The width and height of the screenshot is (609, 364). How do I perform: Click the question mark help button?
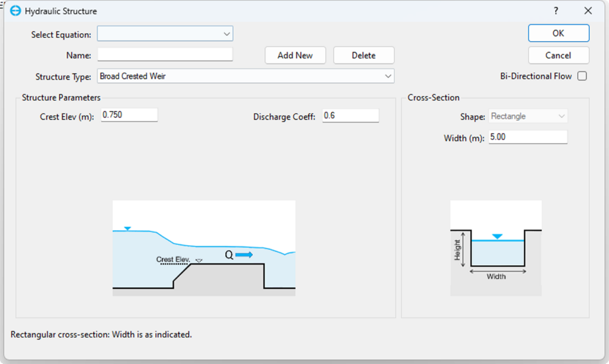[556, 11]
